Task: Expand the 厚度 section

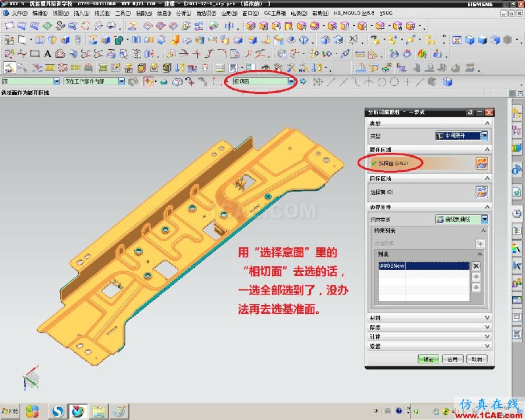Action: pos(487,327)
